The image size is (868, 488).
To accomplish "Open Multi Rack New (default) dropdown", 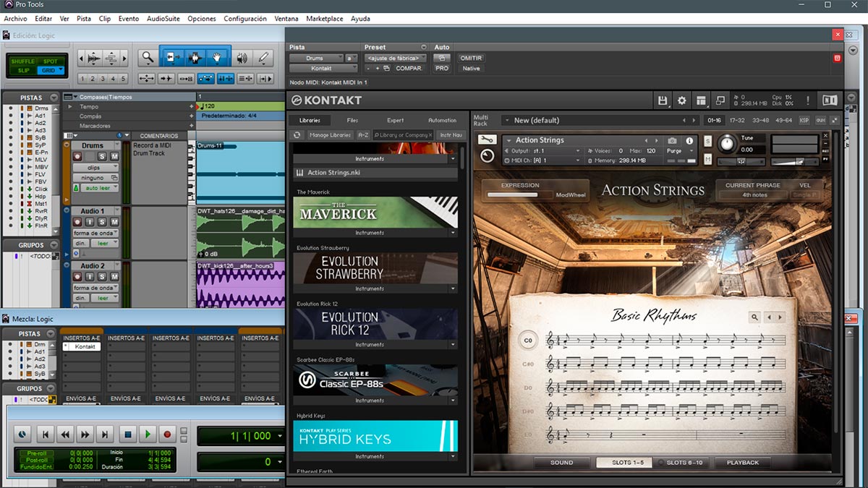I will pos(600,120).
